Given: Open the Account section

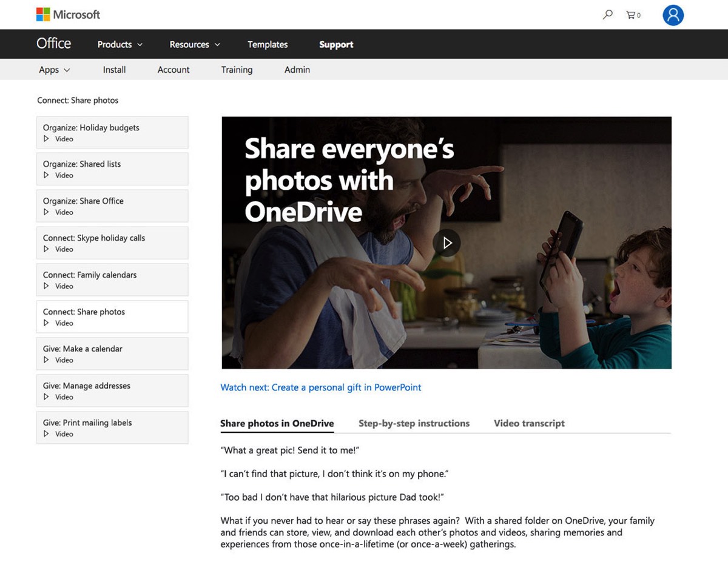Looking at the screenshot, I should 174,70.
